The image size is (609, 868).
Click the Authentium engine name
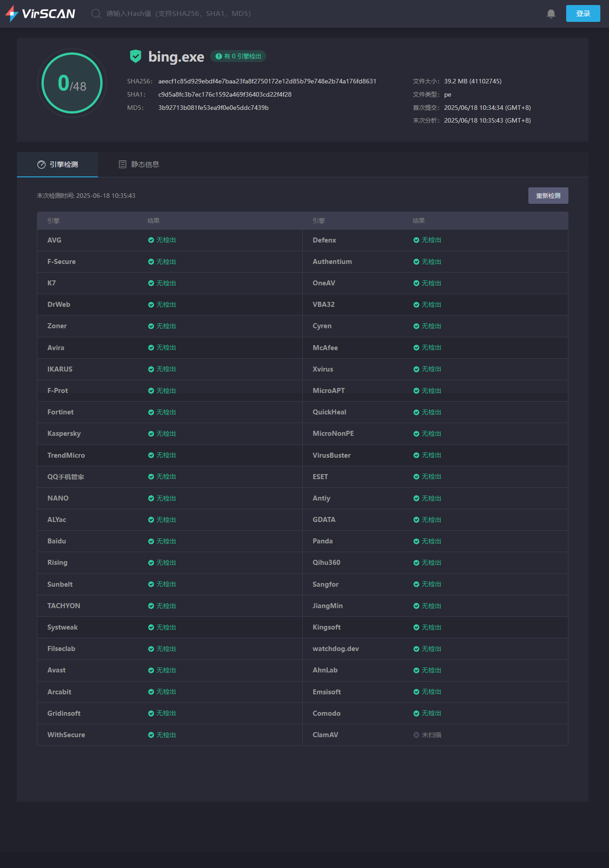tap(332, 262)
